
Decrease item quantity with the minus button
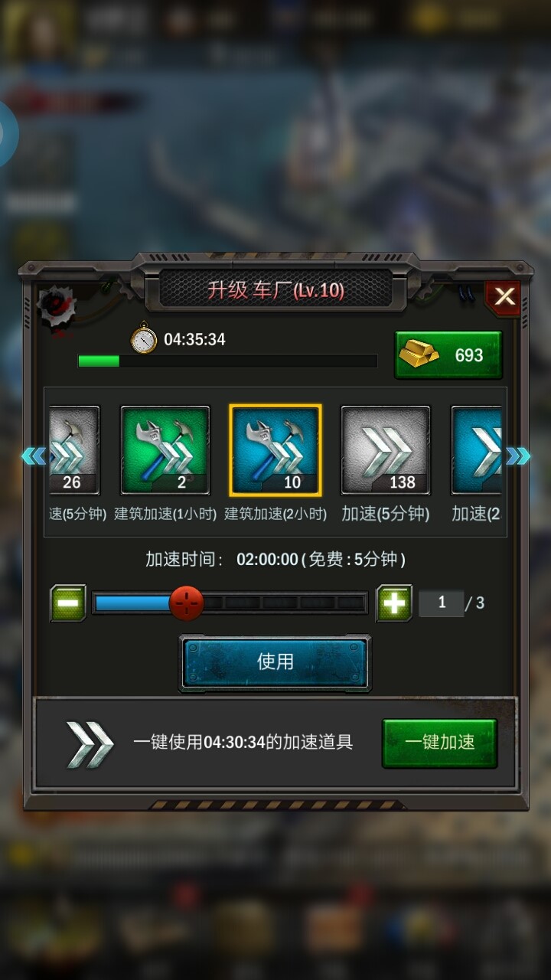point(68,603)
